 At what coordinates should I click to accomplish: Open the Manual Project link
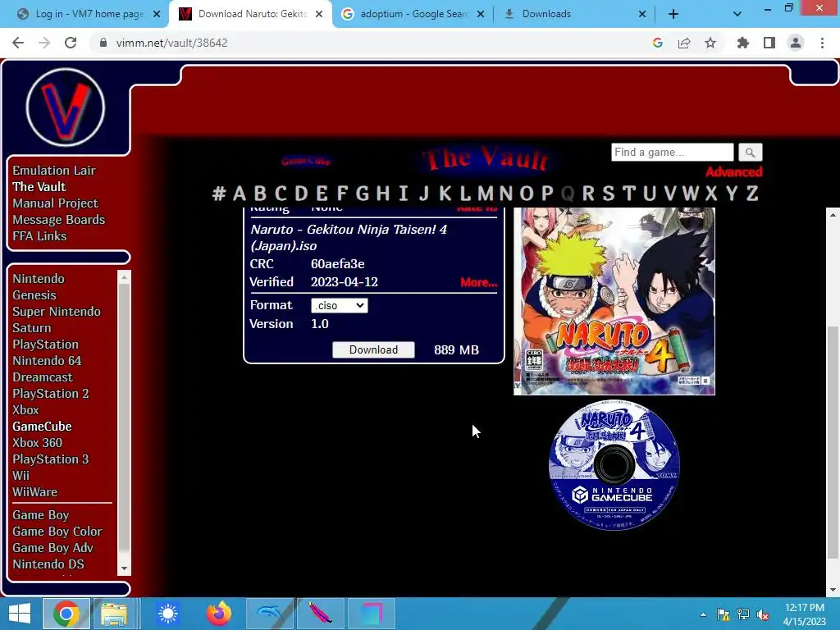[x=55, y=203]
